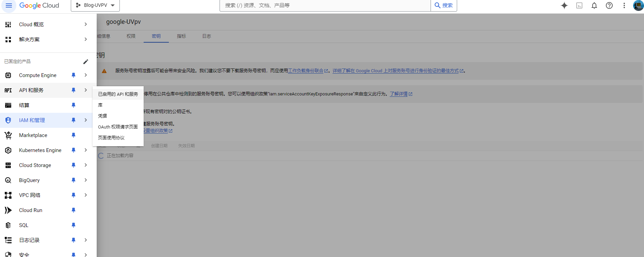The width and height of the screenshot is (644, 257).
Task: Click the 创建日期 column header
Action: tap(159, 146)
